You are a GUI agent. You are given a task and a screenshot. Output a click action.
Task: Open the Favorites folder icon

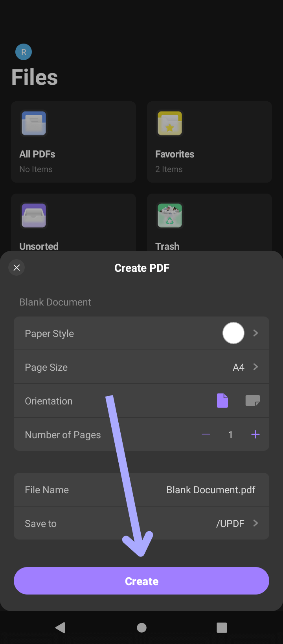click(x=170, y=123)
